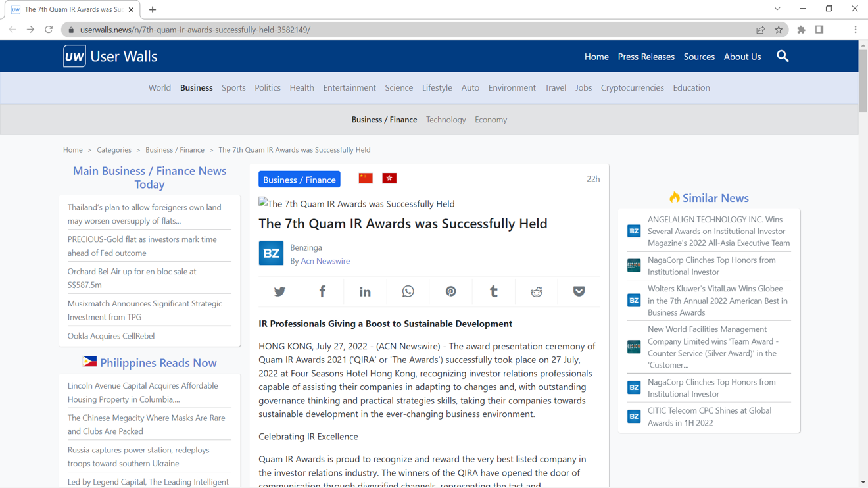
Task: Go to Categories breadcrumb
Action: pos(114,150)
